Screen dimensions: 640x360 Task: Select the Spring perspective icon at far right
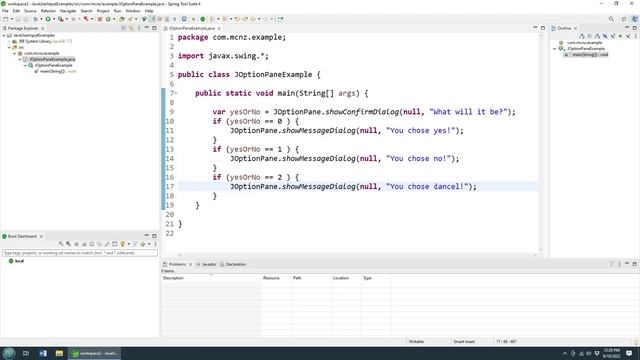point(634,19)
